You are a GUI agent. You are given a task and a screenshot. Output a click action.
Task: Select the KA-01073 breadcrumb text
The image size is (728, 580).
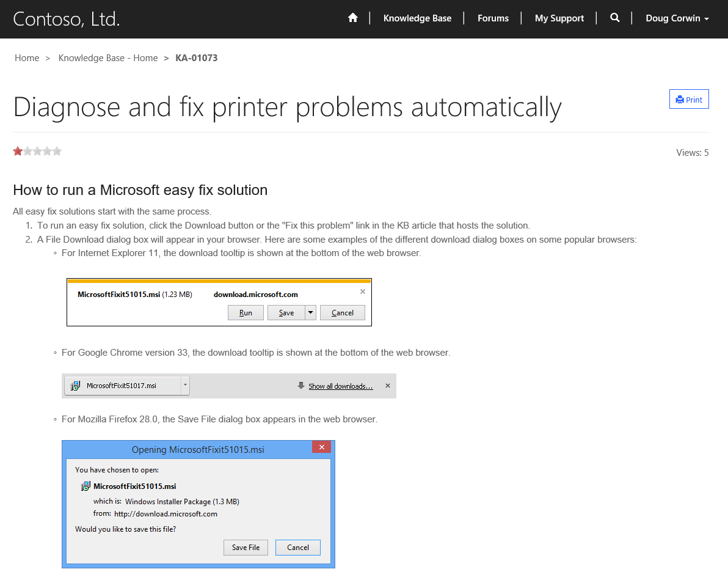point(197,58)
